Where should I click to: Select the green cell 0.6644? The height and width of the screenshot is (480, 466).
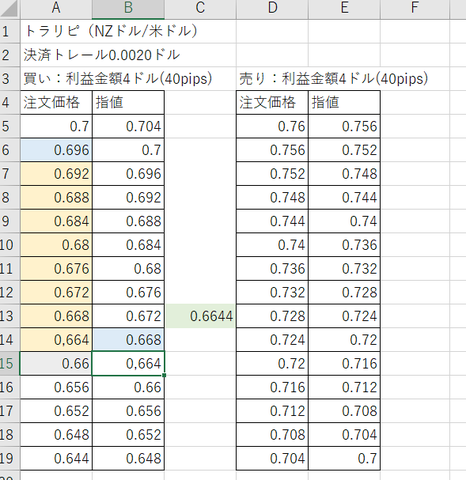200,316
